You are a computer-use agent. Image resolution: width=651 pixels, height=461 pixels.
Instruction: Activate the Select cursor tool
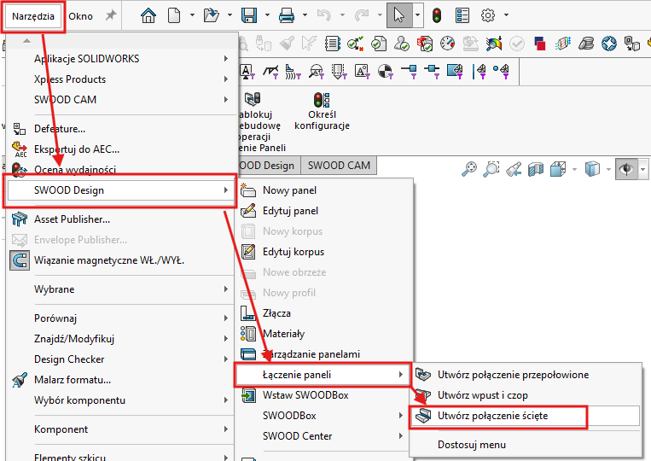point(399,15)
